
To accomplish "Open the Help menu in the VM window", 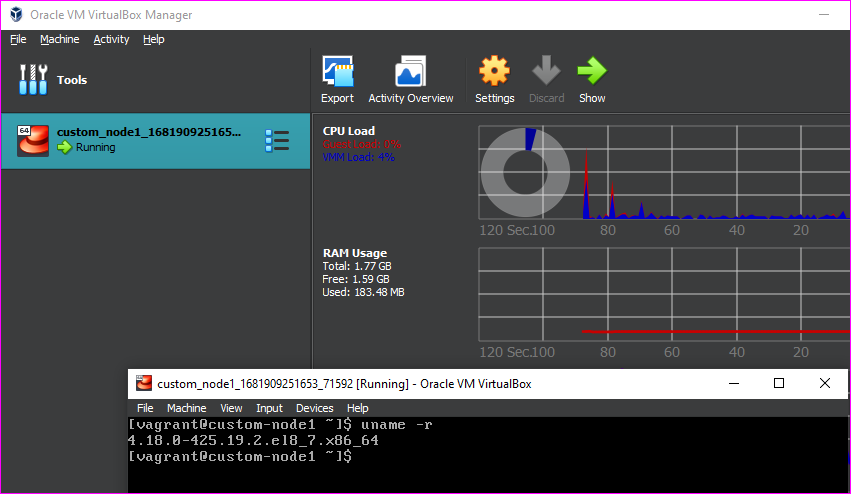I will (x=358, y=408).
